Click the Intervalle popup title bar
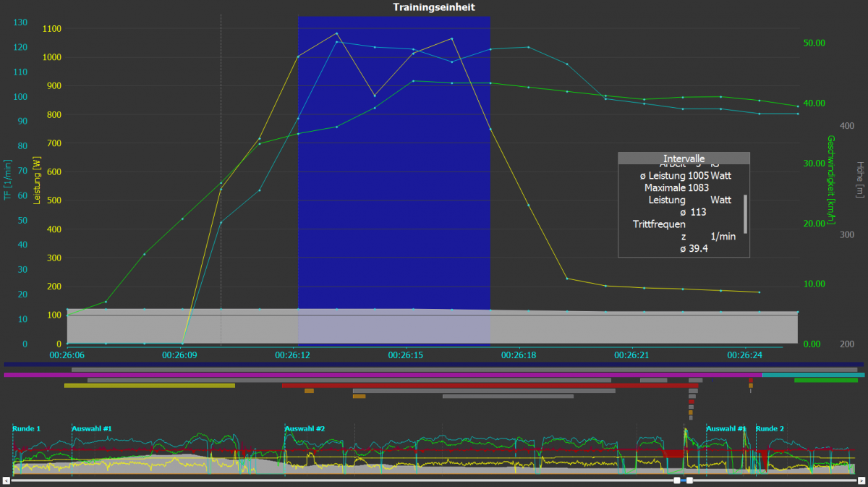The height and width of the screenshot is (487, 868). pyautogui.click(x=684, y=158)
